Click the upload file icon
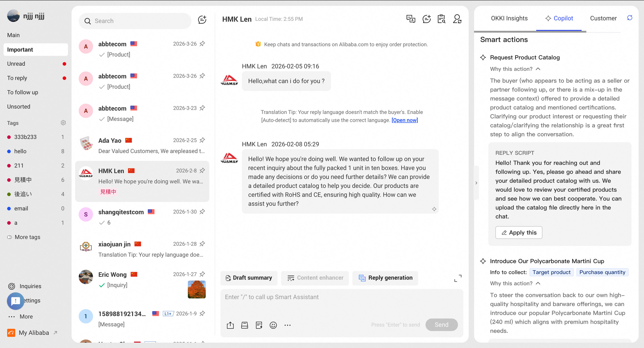The image size is (644, 348). pyautogui.click(x=230, y=325)
